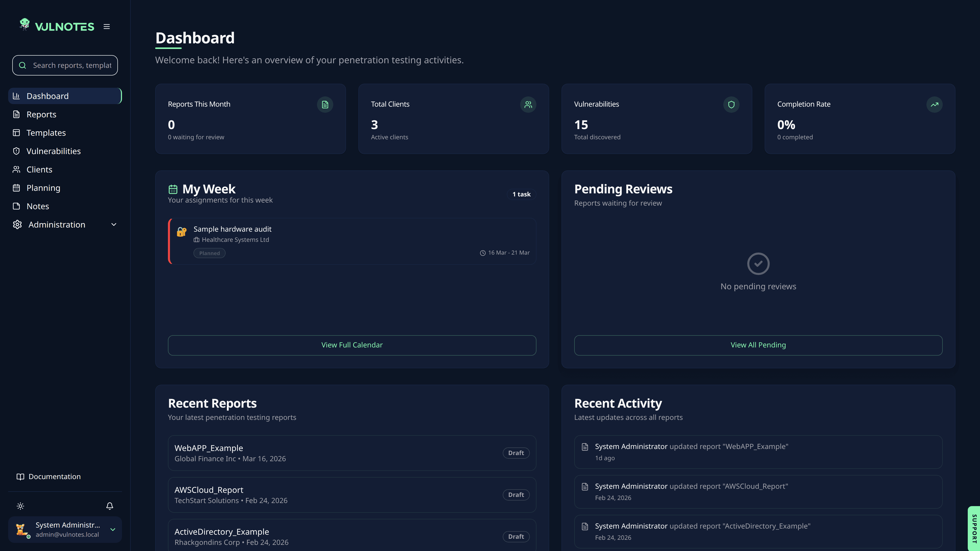Click Draft badge on AWSCloud_Report

(x=516, y=495)
